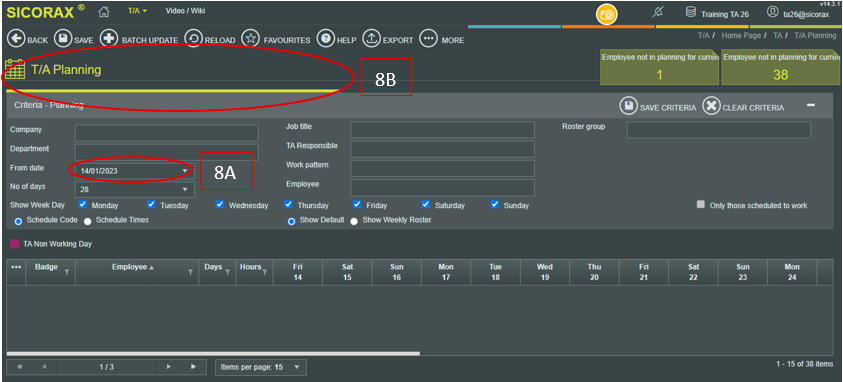Select the Schedule Code radio button

pyautogui.click(x=18, y=221)
